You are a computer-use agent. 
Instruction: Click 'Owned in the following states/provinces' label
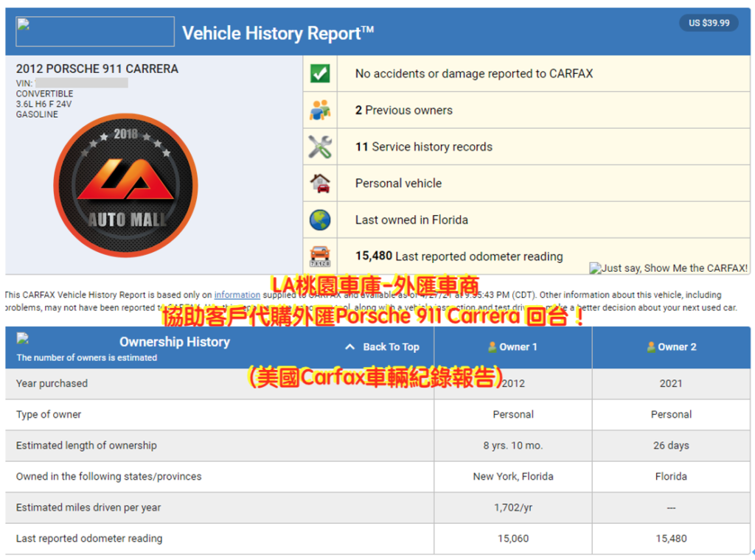(109, 476)
